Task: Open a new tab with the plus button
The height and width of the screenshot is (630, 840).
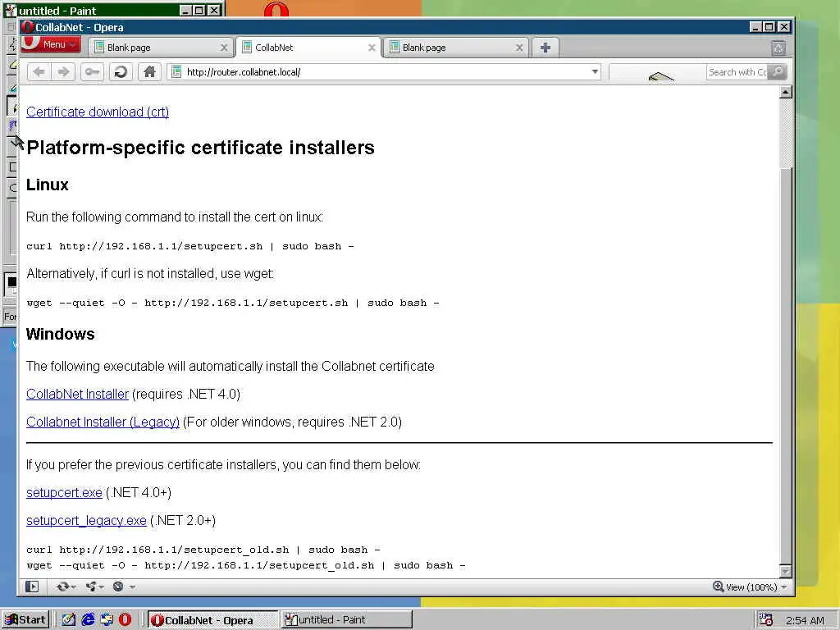Action: [x=546, y=48]
